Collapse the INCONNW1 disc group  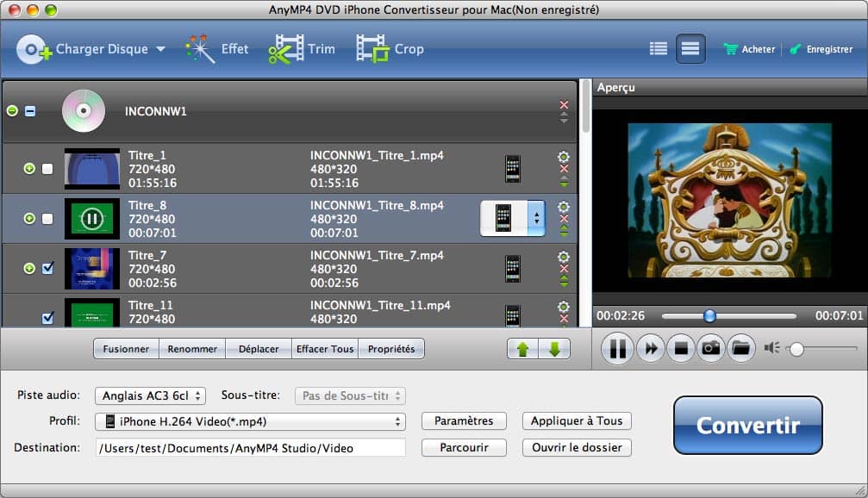[12, 110]
